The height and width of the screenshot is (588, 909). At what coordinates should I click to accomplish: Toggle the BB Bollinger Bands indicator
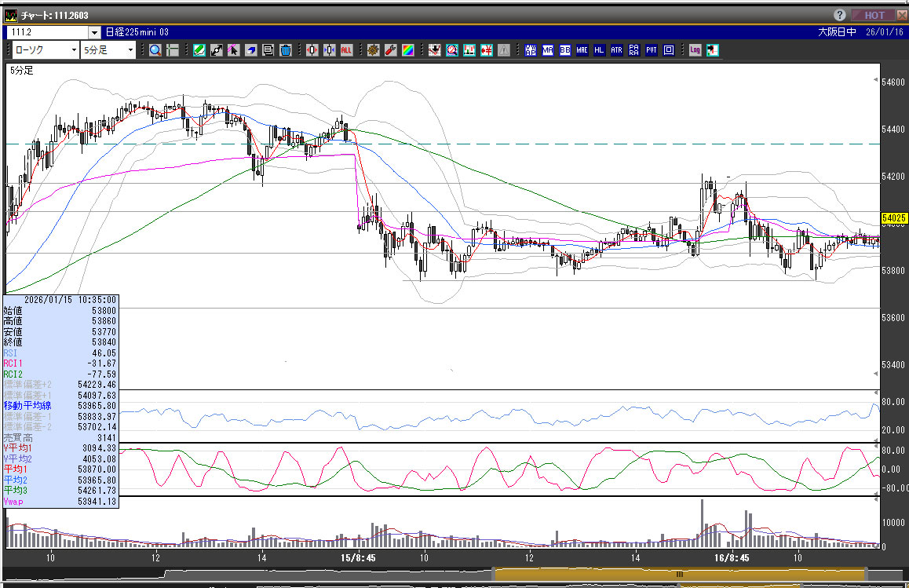[564, 50]
